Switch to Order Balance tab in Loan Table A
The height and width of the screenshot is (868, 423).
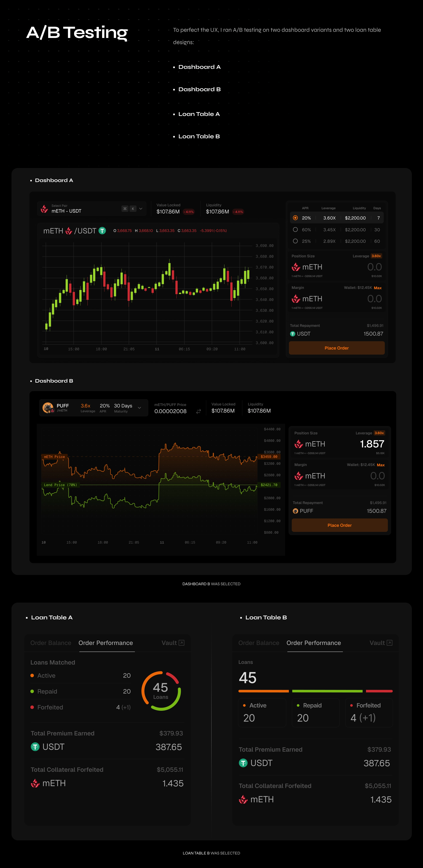(x=51, y=643)
